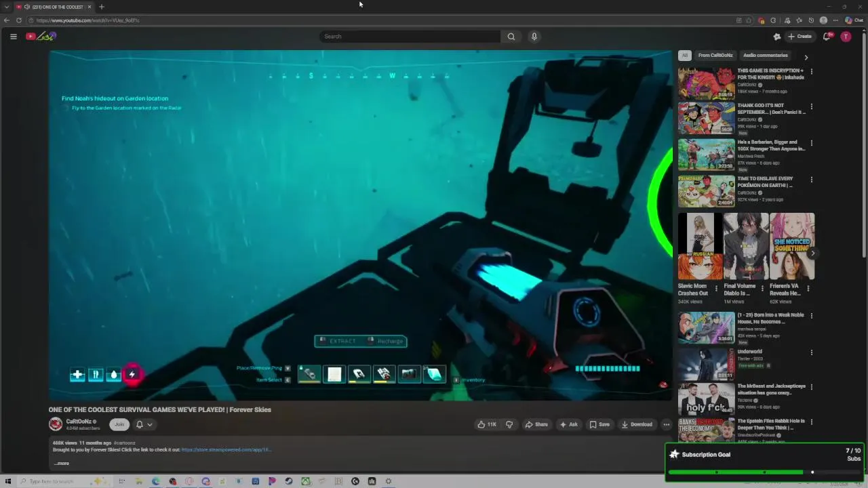Screen dimensions: 868x488
Task: Click the Ask button
Action: pos(568,424)
